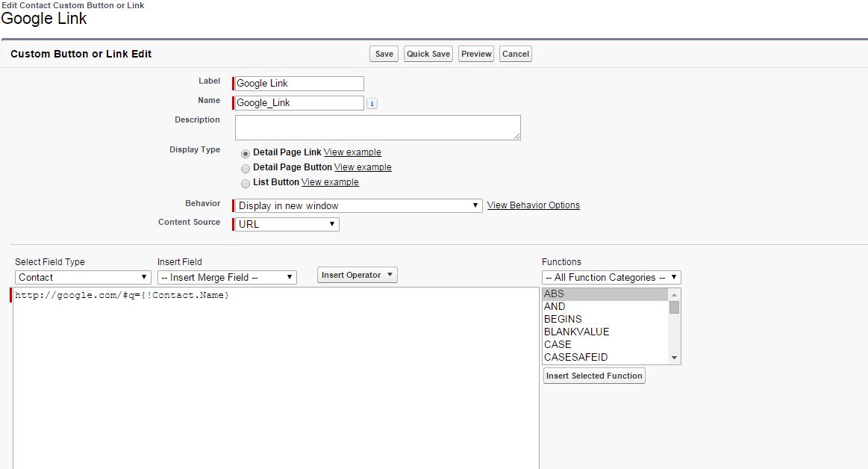This screenshot has width=868, height=469.
Task: Click the Insert Operator button
Action: (357, 275)
